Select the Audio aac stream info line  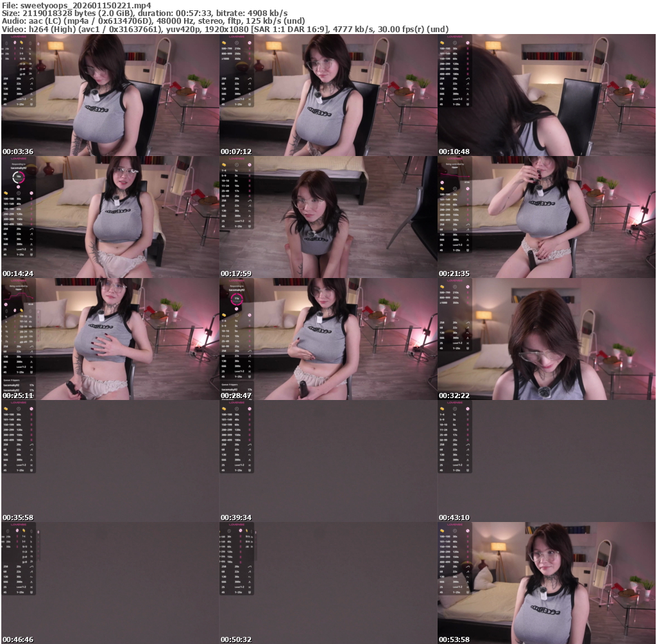(x=153, y=21)
